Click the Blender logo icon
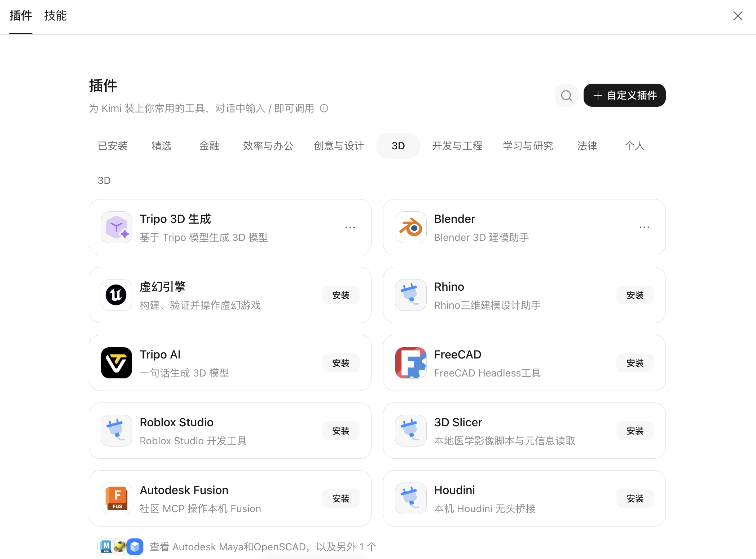This screenshot has width=756, height=559. coord(411,227)
